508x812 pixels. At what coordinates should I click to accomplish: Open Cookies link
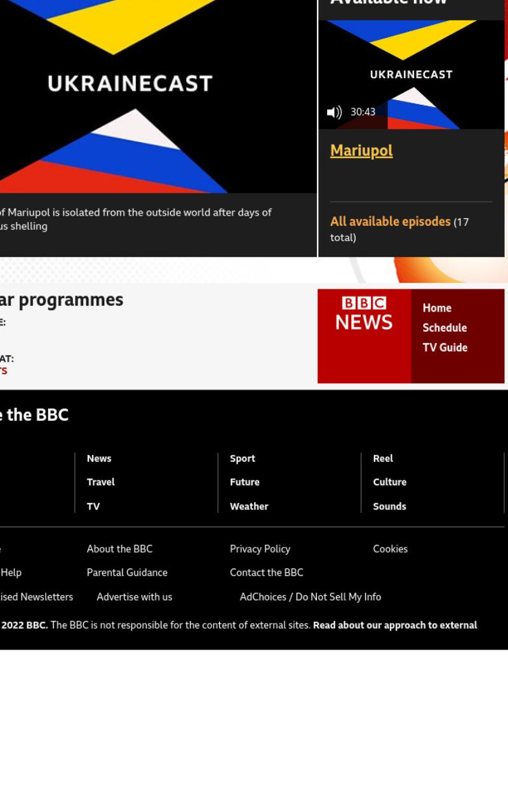(x=391, y=549)
